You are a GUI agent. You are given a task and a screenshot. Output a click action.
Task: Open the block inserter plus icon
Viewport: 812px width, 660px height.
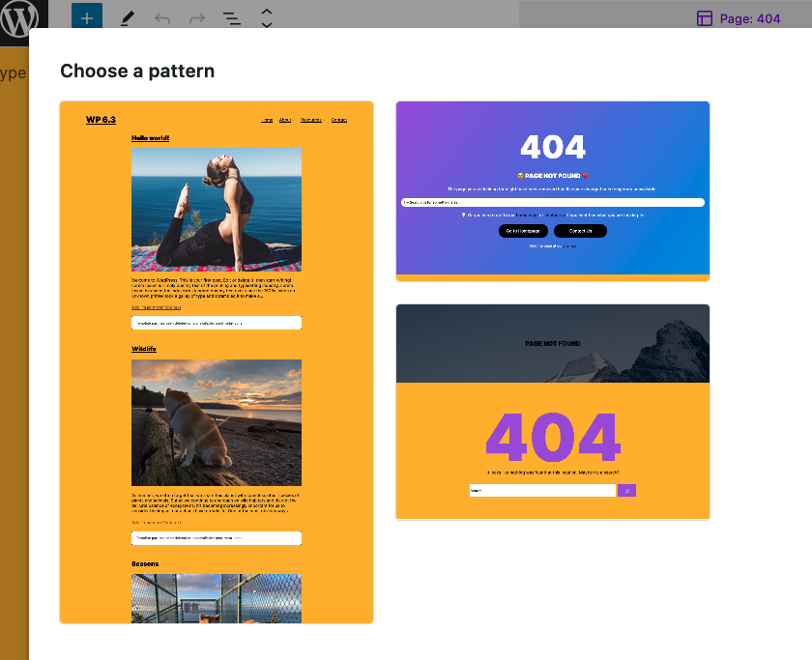[86, 17]
